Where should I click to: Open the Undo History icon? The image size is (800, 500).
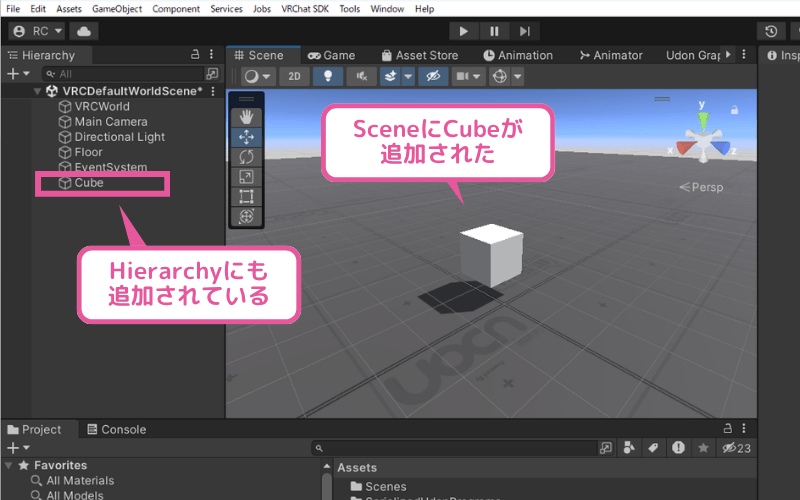(771, 32)
